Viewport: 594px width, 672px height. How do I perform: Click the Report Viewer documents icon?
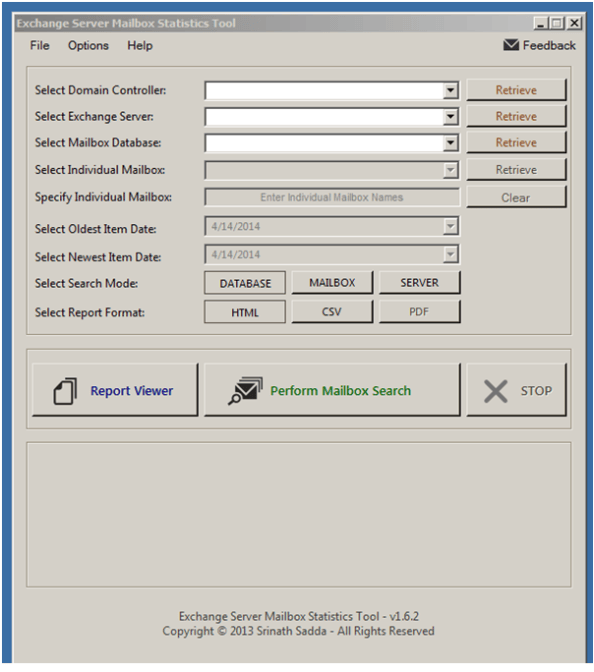pyautogui.click(x=65, y=391)
